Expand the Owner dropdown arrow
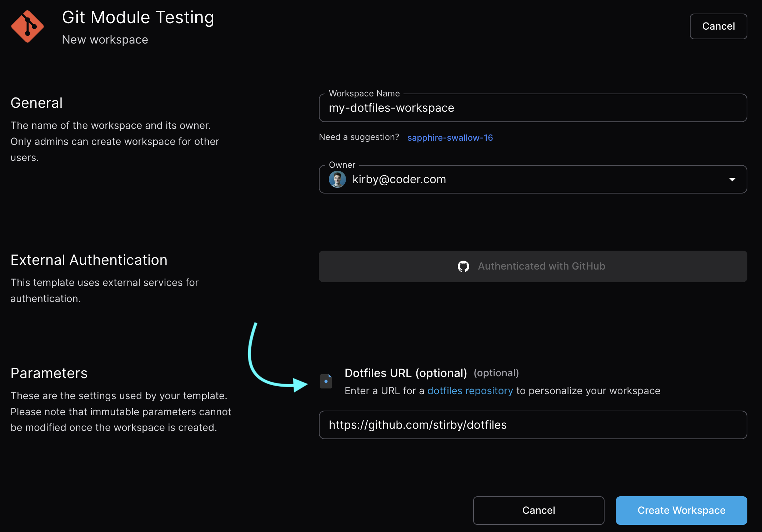This screenshot has width=762, height=532. click(732, 179)
